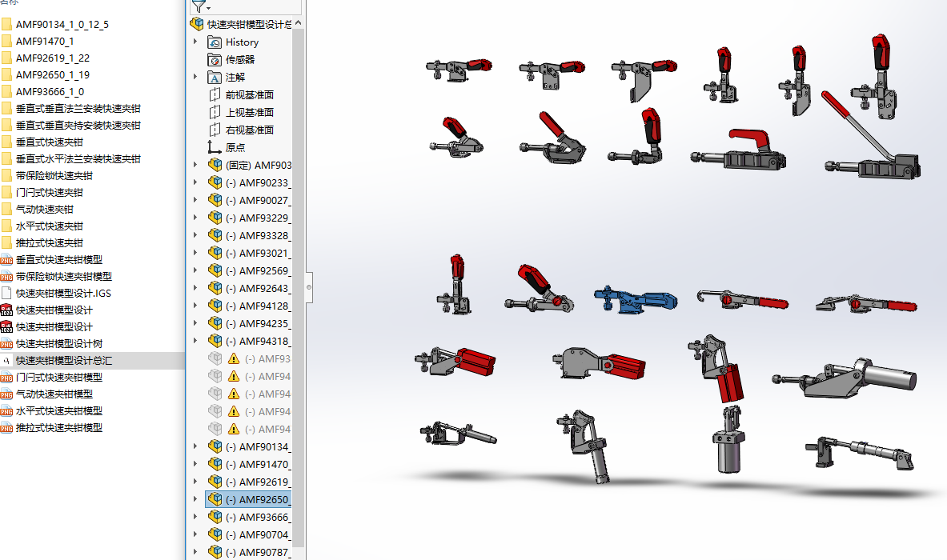Click the blue clamp model in viewport
The image size is (947, 560).
(636, 301)
